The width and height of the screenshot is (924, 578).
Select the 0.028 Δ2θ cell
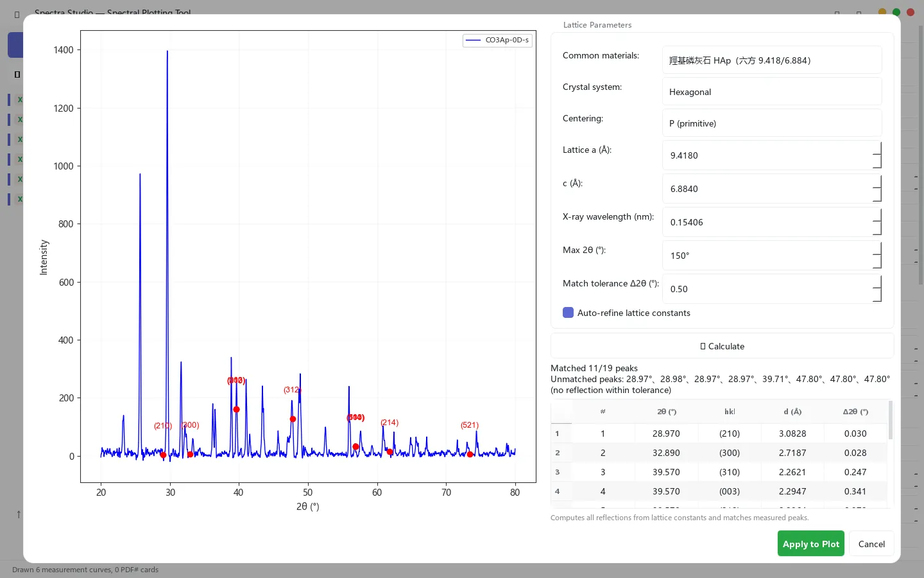855,453
